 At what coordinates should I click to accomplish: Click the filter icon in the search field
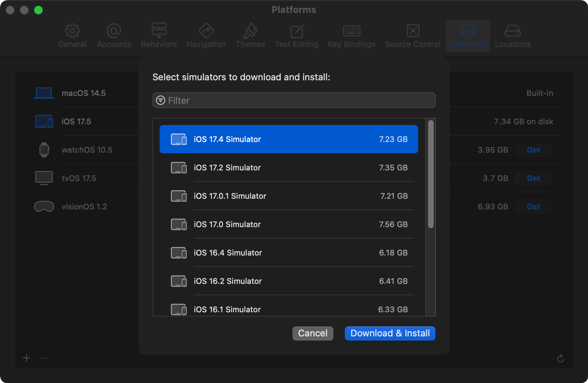(x=161, y=100)
